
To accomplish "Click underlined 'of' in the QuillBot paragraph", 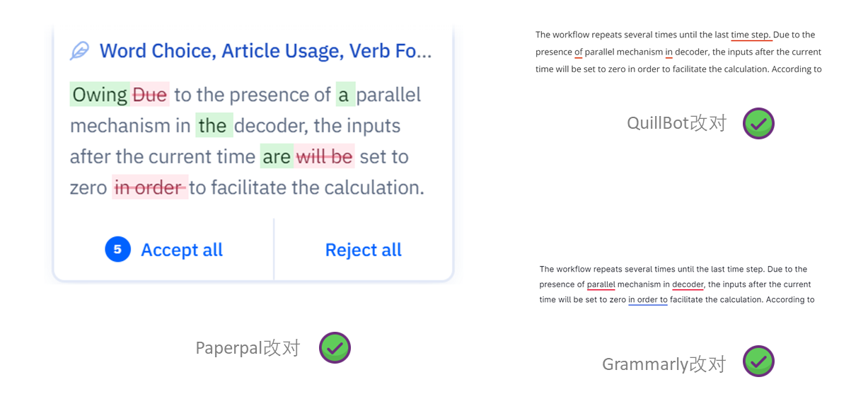I will pyautogui.click(x=579, y=52).
